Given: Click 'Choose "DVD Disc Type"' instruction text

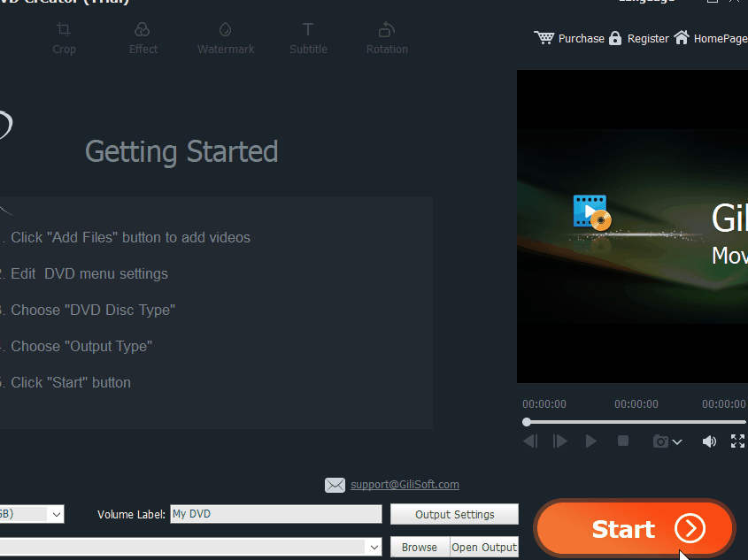Looking at the screenshot, I should coord(93,310).
